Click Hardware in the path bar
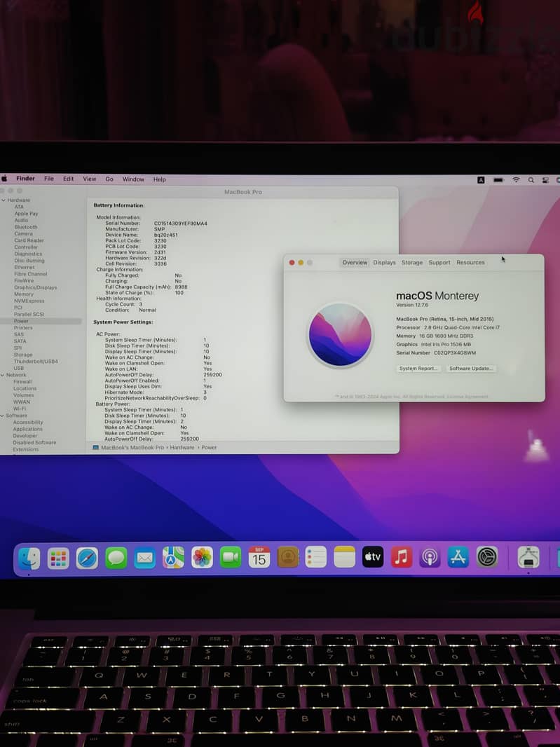 point(182,447)
